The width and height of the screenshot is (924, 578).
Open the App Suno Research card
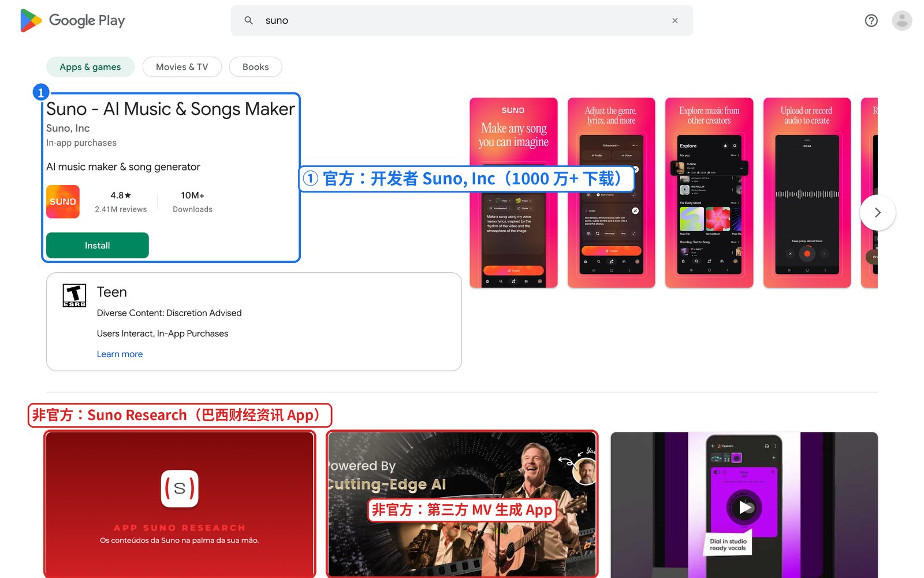point(180,504)
